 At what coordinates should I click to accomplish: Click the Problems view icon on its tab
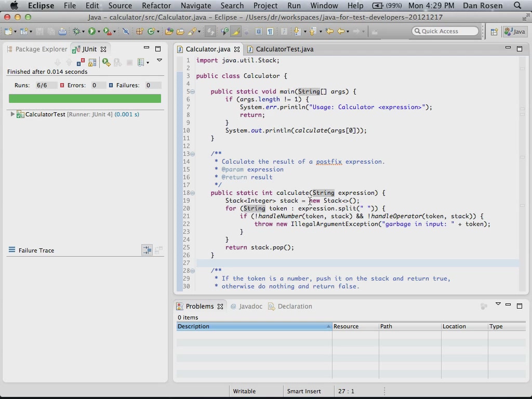[179, 307]
